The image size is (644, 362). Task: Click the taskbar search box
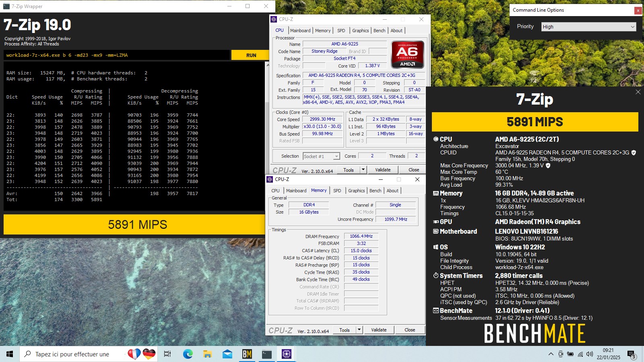tap(89, 354)
